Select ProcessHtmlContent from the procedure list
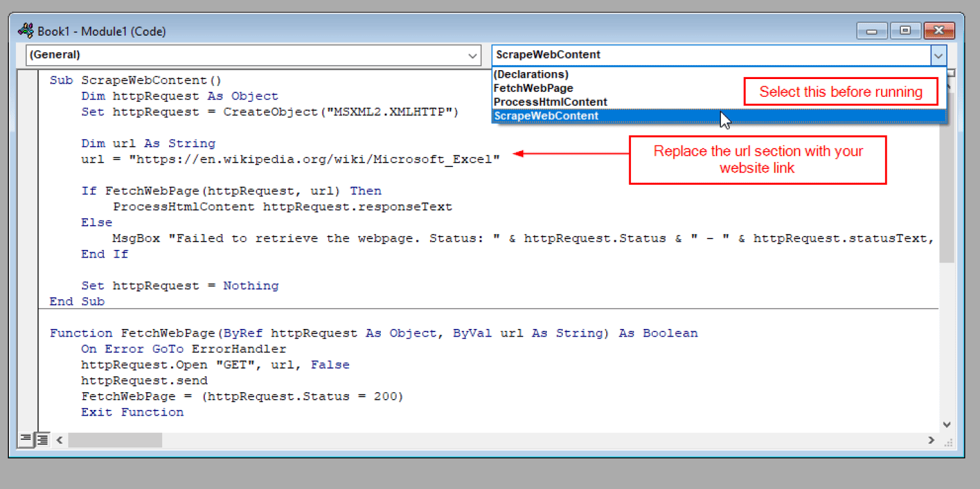Screen dimensions: 980x489 tap(549, 101)
